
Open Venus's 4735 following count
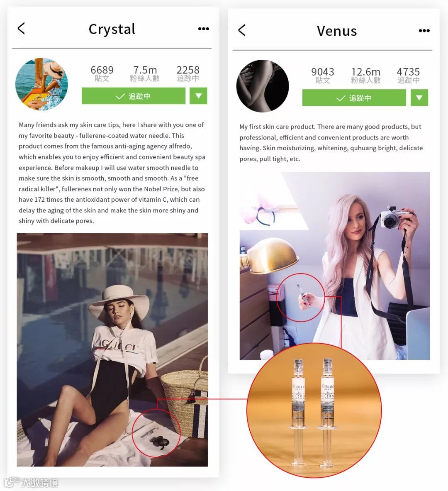[408, 76]
